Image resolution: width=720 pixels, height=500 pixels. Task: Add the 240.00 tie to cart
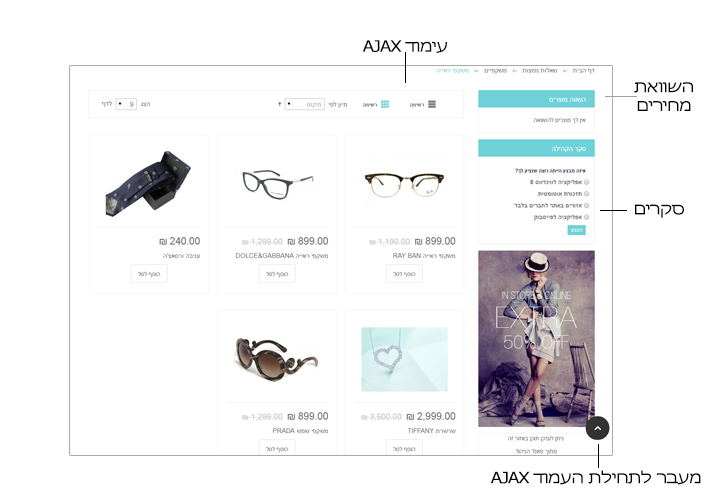click(x=149, y=274)
